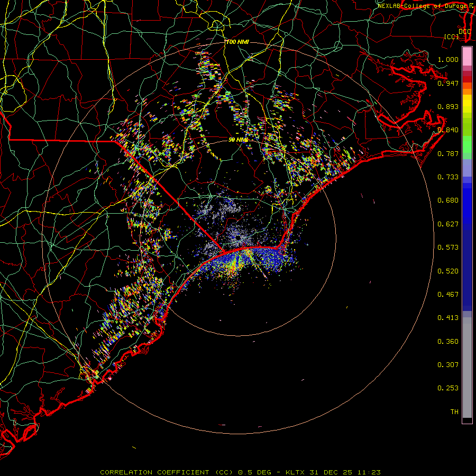476x476 pixels.
Task: Click the TH legend label
Action: tap(454, 412)
